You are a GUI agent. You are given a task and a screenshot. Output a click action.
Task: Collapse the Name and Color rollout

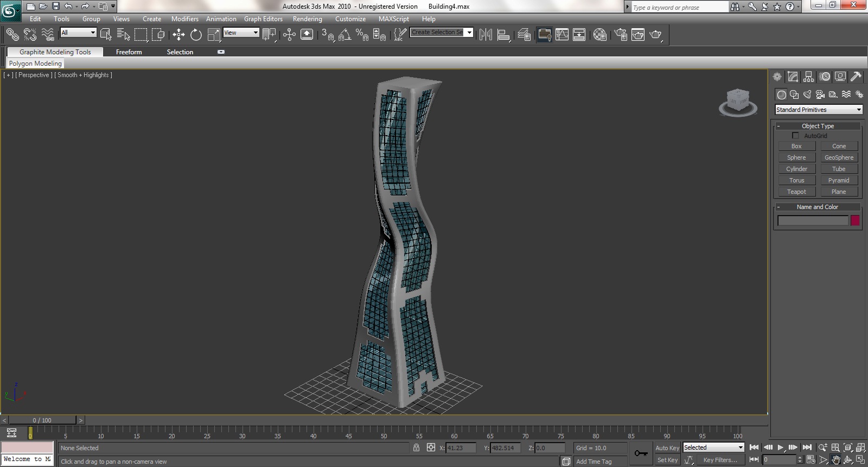[x=818, y=207]
